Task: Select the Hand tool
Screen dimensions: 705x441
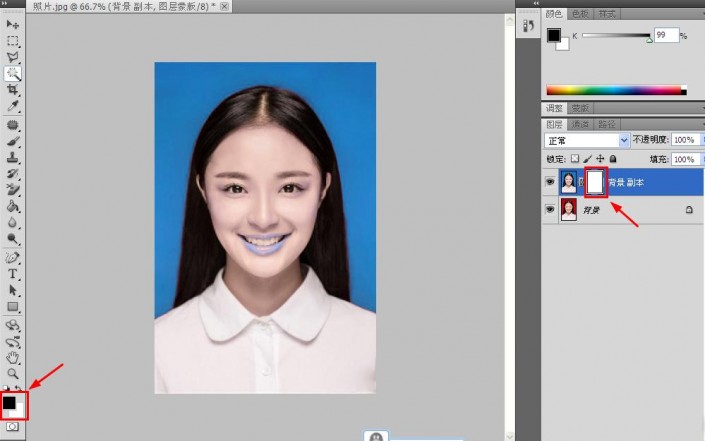Action: pyautogui.click(x=13, y=356)
